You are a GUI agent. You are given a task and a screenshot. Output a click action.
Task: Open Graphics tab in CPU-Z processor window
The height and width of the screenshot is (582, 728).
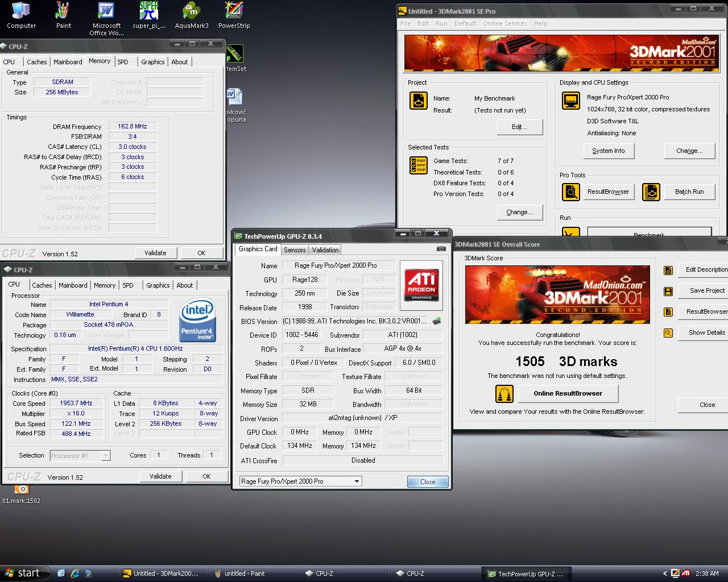tap(158, 285)
